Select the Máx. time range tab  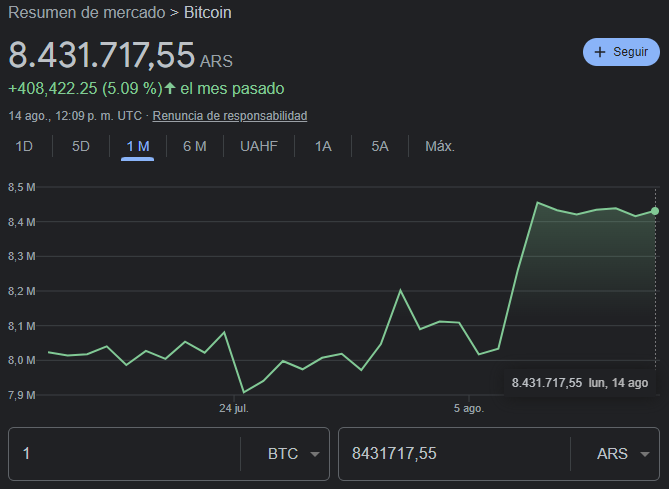(x=440, y=146)
